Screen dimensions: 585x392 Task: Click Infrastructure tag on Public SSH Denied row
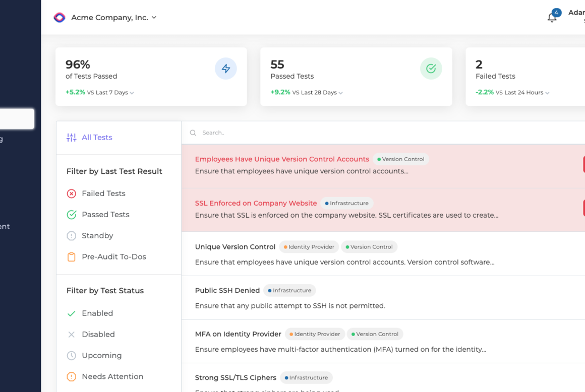click(289, 290)
